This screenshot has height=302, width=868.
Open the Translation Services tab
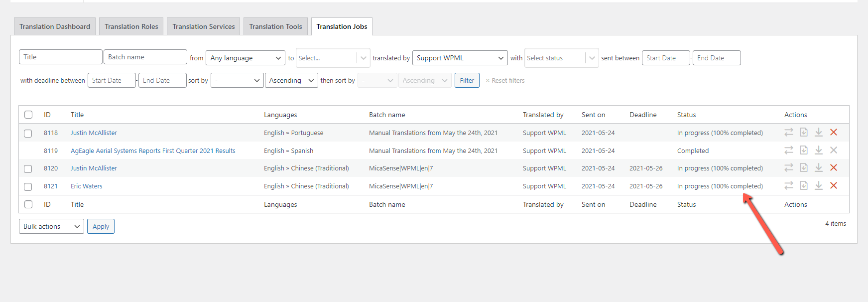203,26
